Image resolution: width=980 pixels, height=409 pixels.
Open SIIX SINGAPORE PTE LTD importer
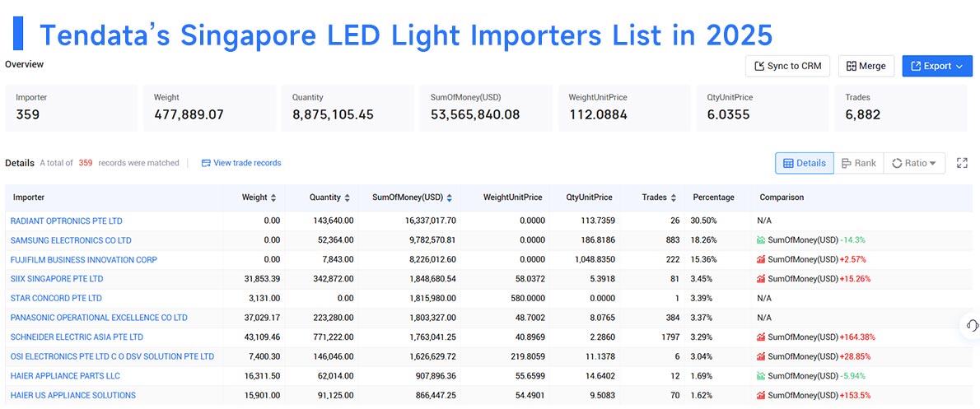(57, 279)
